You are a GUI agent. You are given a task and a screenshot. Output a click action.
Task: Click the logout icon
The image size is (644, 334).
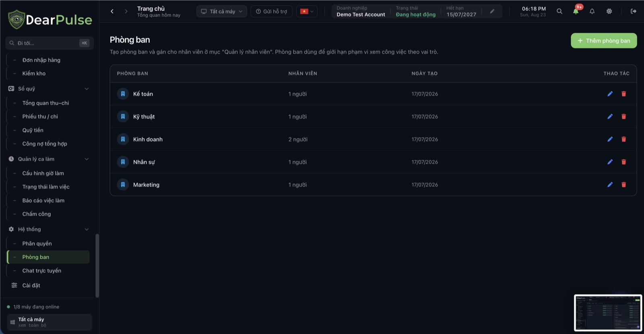click(x=633, y=11)
